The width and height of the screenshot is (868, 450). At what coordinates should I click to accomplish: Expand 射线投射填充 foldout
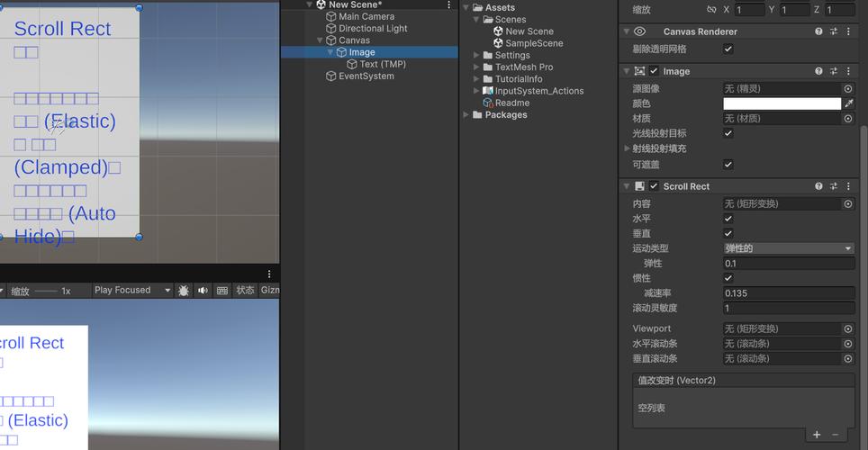pos(627,148)
